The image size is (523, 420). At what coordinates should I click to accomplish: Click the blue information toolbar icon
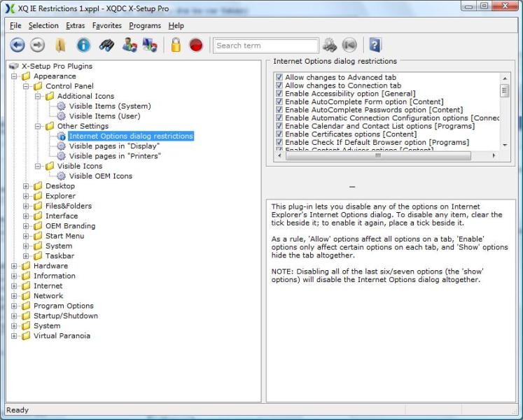pyautogui.click(x=83, y=45)
